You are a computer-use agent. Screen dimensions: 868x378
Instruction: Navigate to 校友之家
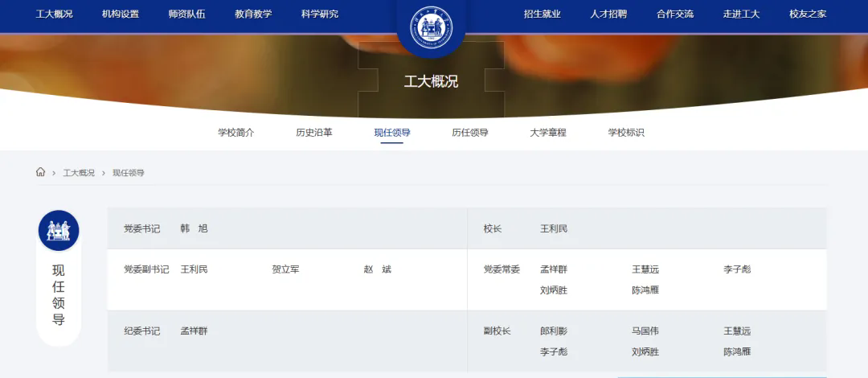[x=808, y=14]
